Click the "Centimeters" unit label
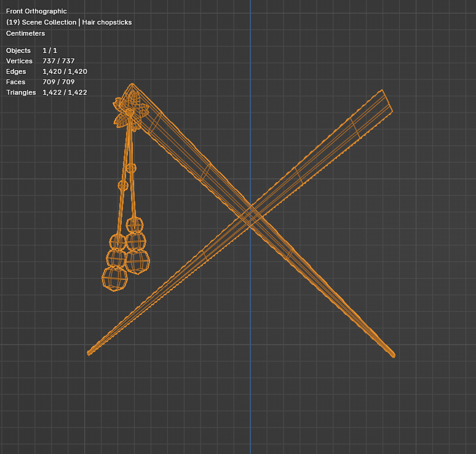 tap(25, 33)
